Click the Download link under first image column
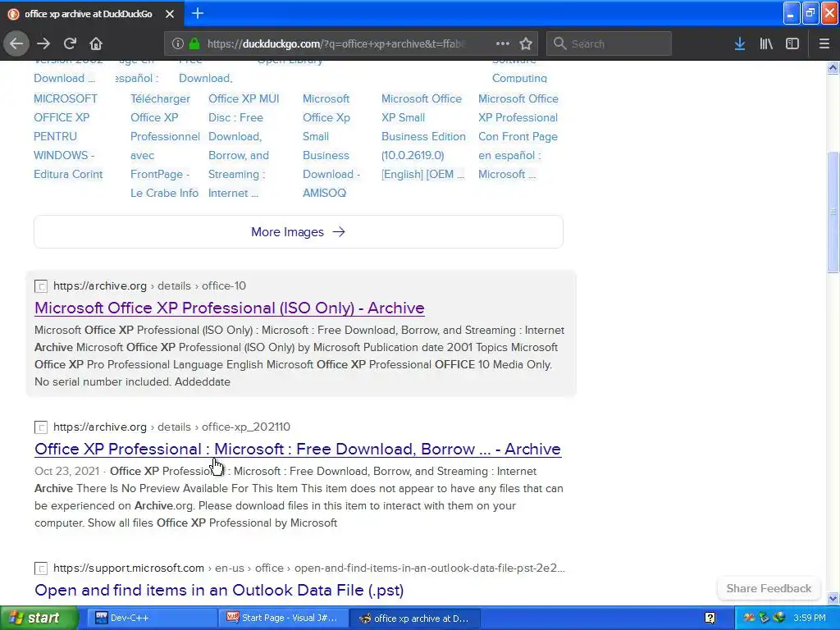This screenshot has height=630, width=840. click(64, 78)
